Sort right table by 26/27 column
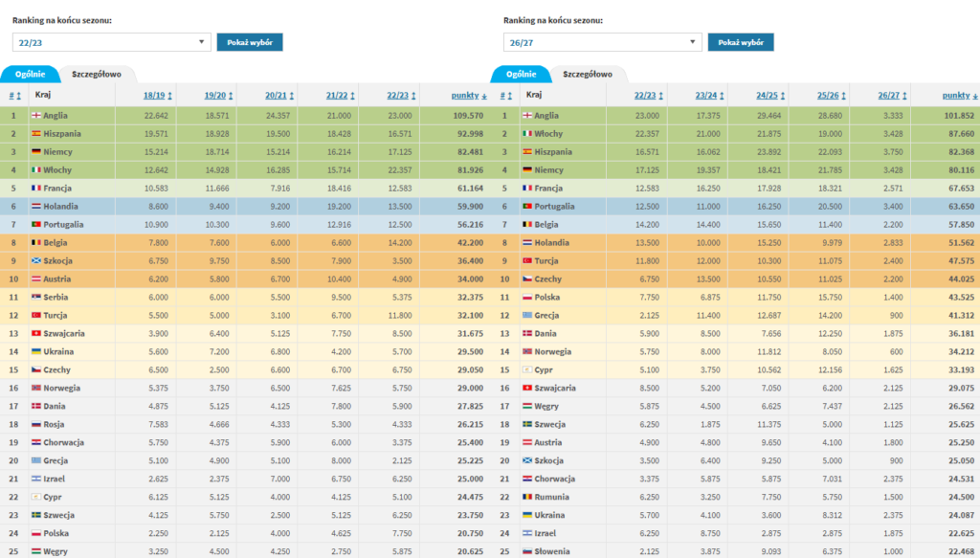 click(892, 96)
